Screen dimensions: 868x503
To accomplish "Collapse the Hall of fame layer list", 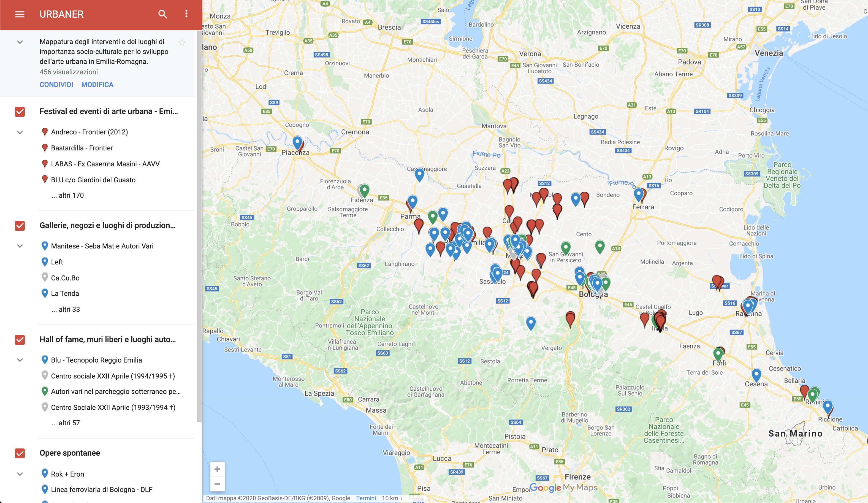I will click(x=20, y=360).
